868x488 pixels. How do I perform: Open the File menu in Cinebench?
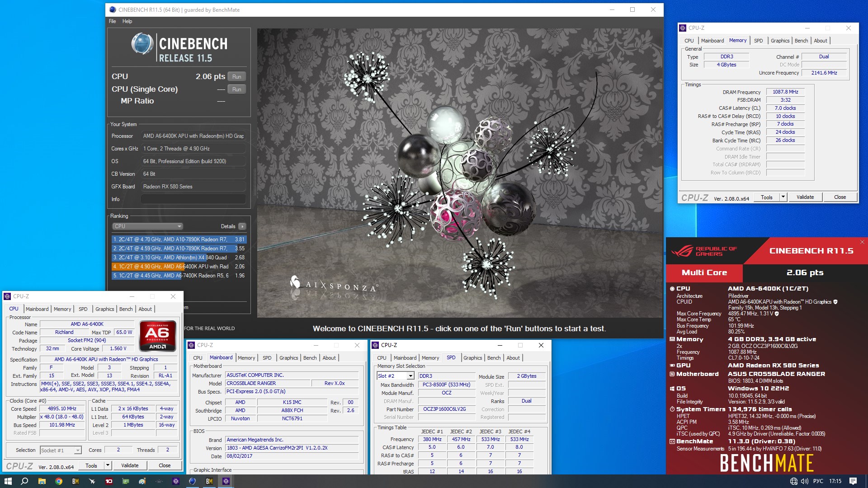(x=113, y=21)
